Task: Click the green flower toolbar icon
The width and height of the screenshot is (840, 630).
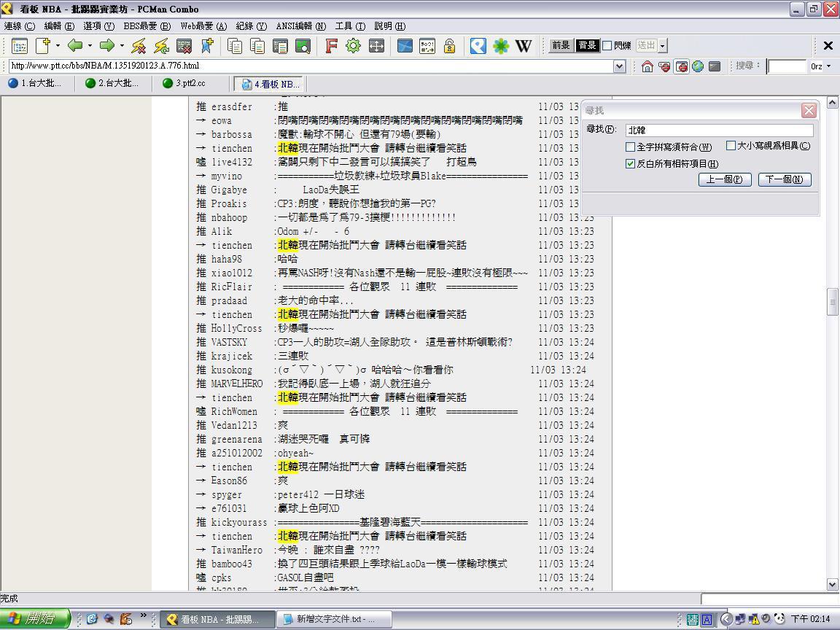Action: (x=500, y=46)
